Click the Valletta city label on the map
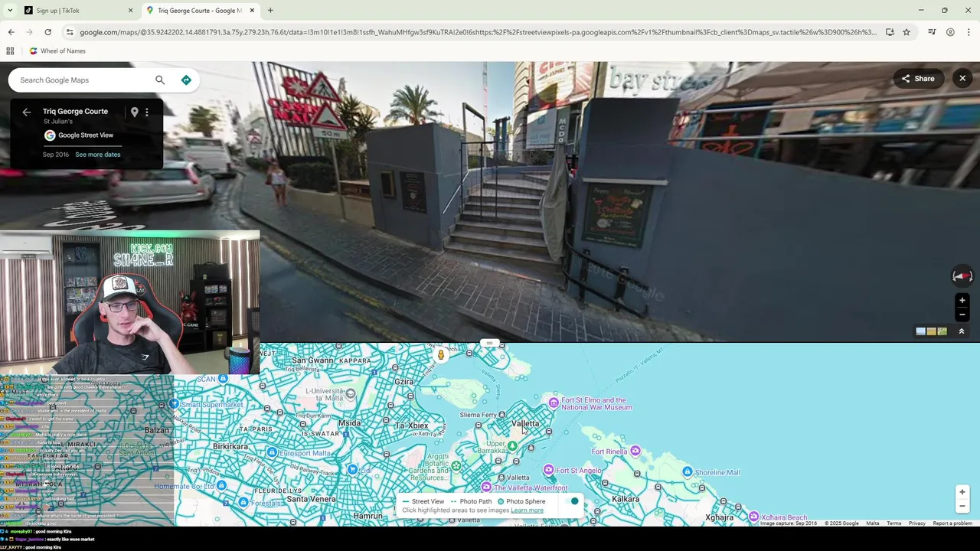980x551 pixels. coord(525,423)
